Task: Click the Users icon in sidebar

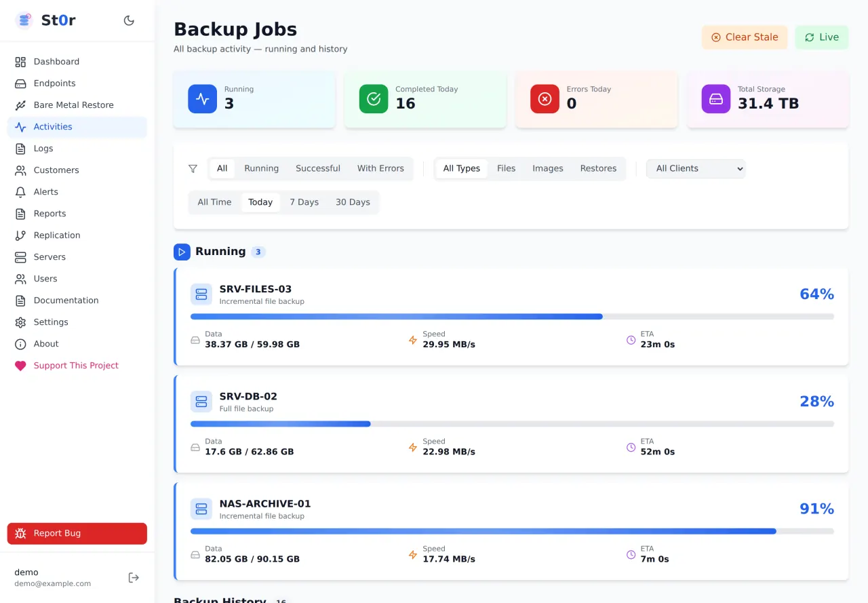Action: [x=20, y=279]
